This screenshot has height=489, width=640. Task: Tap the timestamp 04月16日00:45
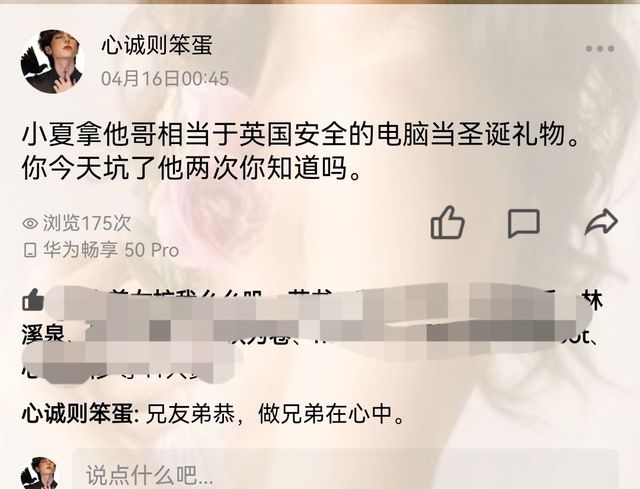pos(165,78)
